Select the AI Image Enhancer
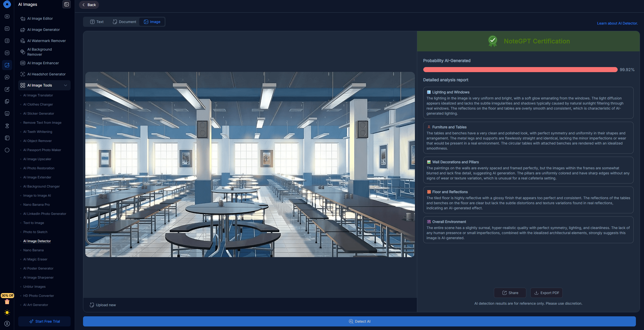The width and height of the screenshot is (644, 330). click(x=43, y=63)
